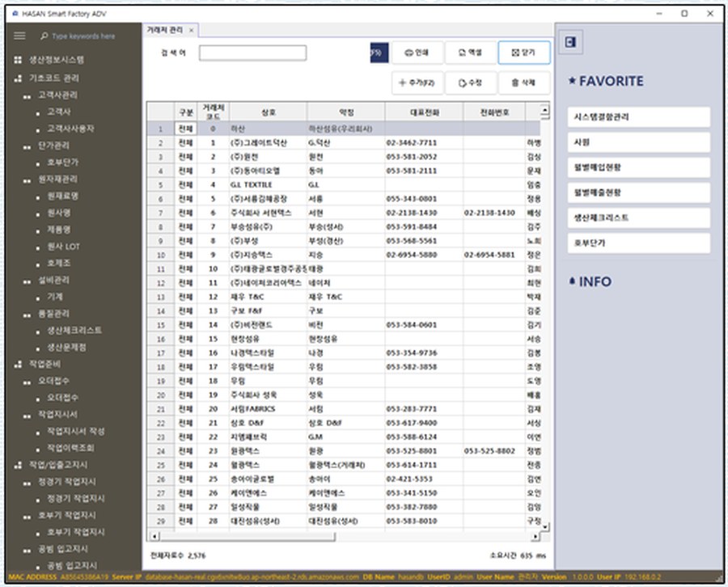Viewport: 728px width, 587px height.
Task: Open 작업지시서 작성 in the sidebar tree
Action: 76,431
